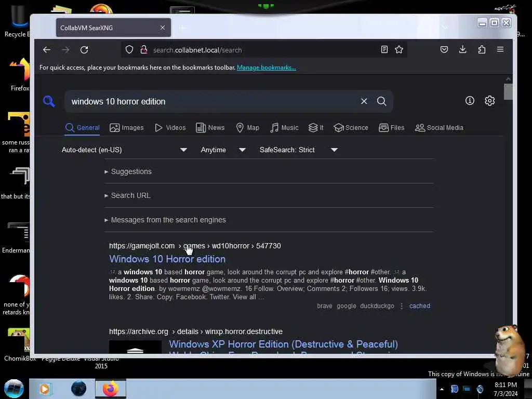Click the 'google' engine label
This screenshot has width=532, height=399.
(347, 306)
